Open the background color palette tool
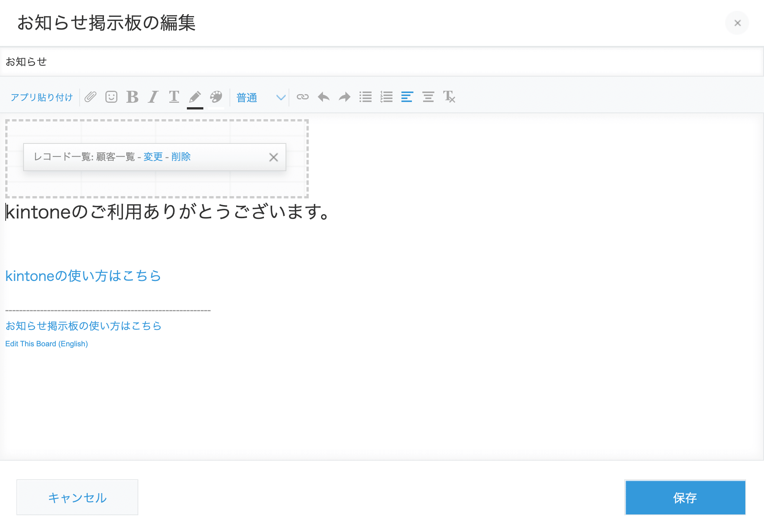The width and height of the screenshot is (764, 532). pos(216,98)
